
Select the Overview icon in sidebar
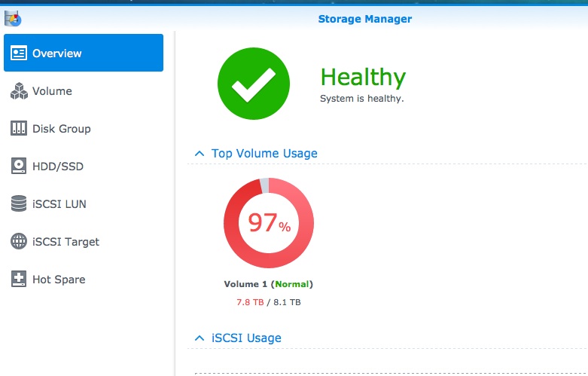[x=18, y=53]
